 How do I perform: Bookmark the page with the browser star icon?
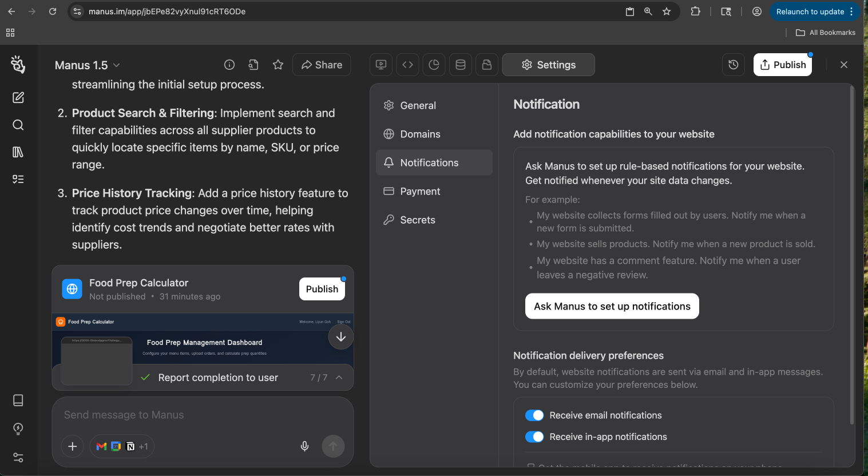(667, 11)
